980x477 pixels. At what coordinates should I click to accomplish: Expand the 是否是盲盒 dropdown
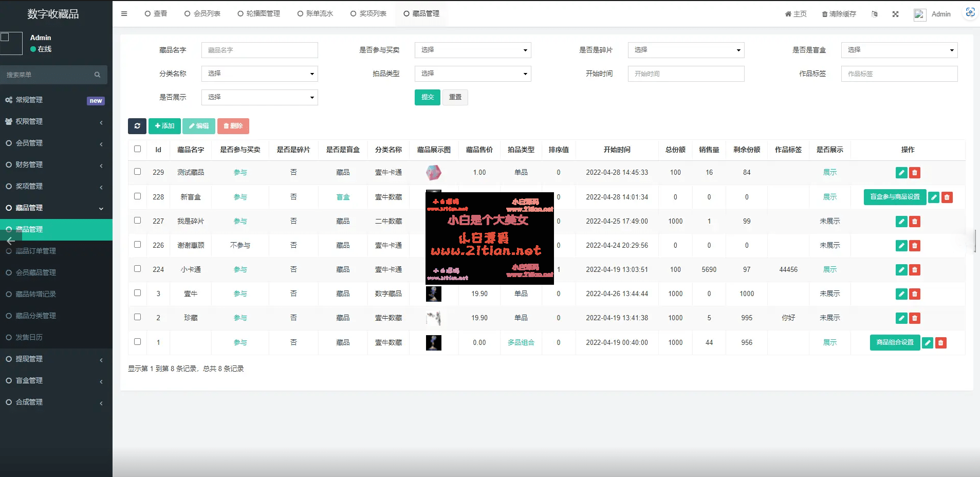[x=899, y=50]
